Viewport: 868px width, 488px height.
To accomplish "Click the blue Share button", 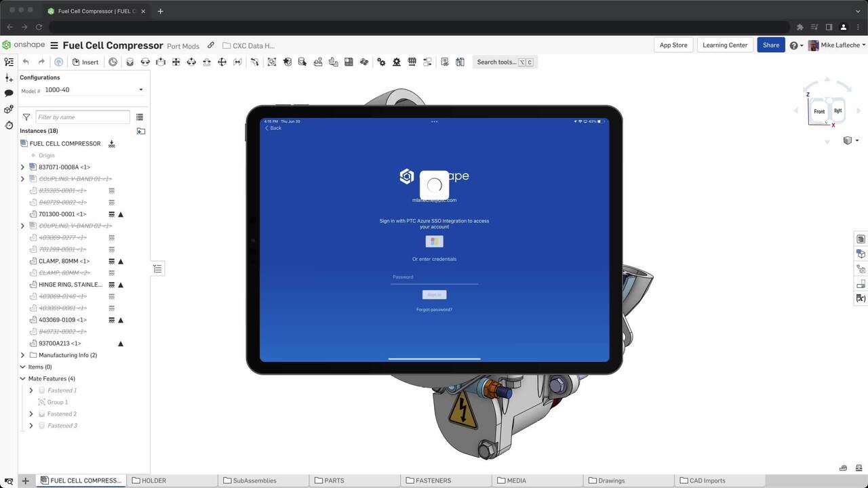I will coord(771,45).
